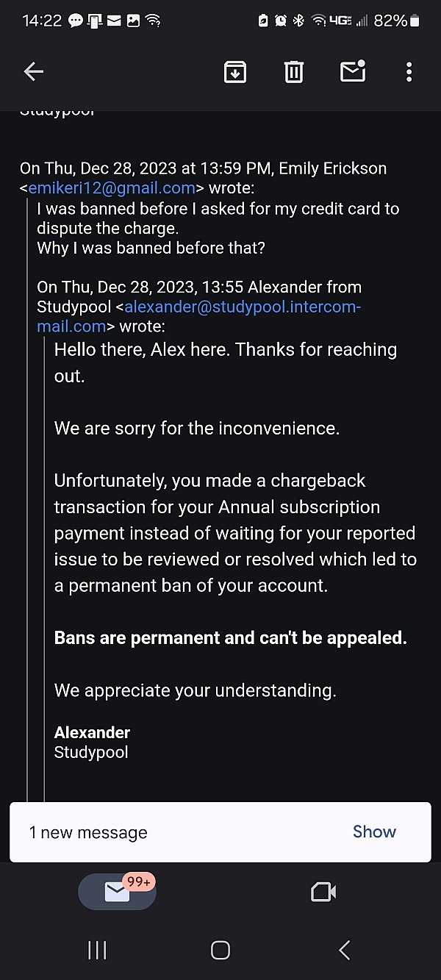Screen dimensions: 441x980
Task: Mark the email as unread
Action: (x=353, y=71)
